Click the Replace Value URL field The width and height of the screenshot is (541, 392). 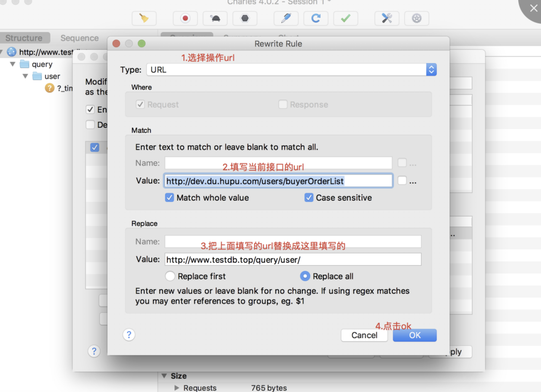coord(293,259)
